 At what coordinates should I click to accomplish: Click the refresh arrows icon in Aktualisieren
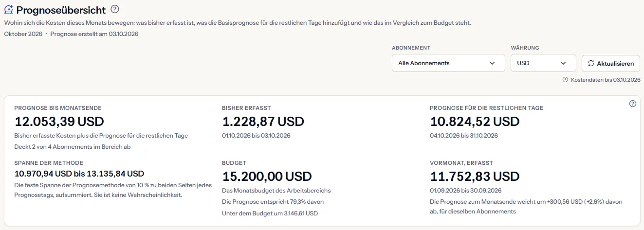(591, 63)
